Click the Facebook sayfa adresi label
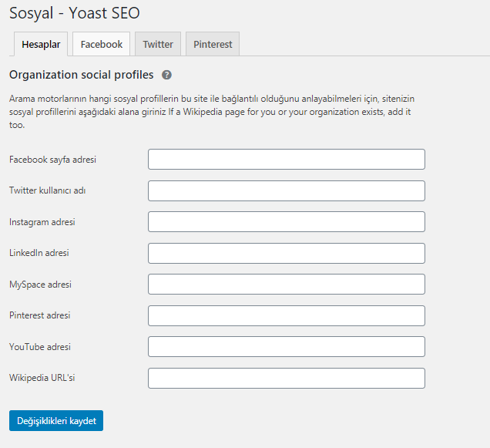This screenshot has height=448, width=490. pos(52,160)
